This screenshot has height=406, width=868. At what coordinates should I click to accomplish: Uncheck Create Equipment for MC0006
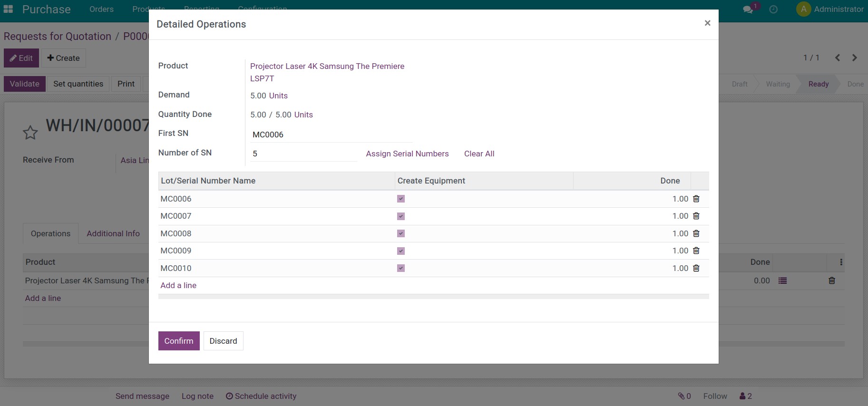401,199
